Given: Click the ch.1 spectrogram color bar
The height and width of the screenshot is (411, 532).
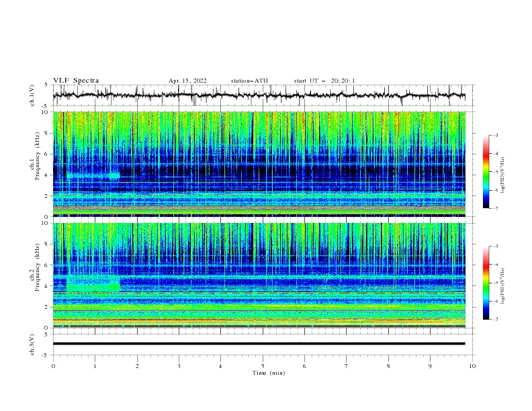Looking at the screenshot, I should click(x=486, y=172).
